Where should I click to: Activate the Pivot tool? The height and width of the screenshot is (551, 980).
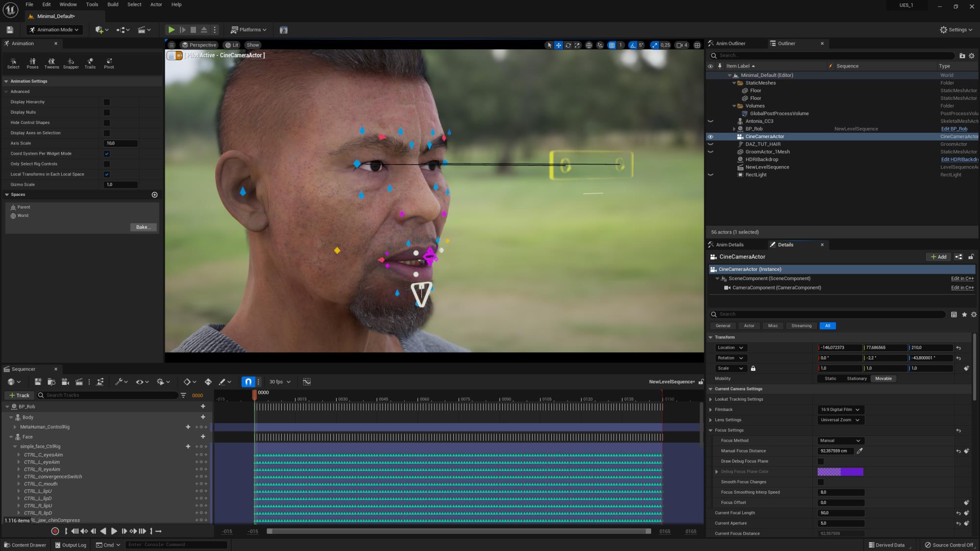109,63
